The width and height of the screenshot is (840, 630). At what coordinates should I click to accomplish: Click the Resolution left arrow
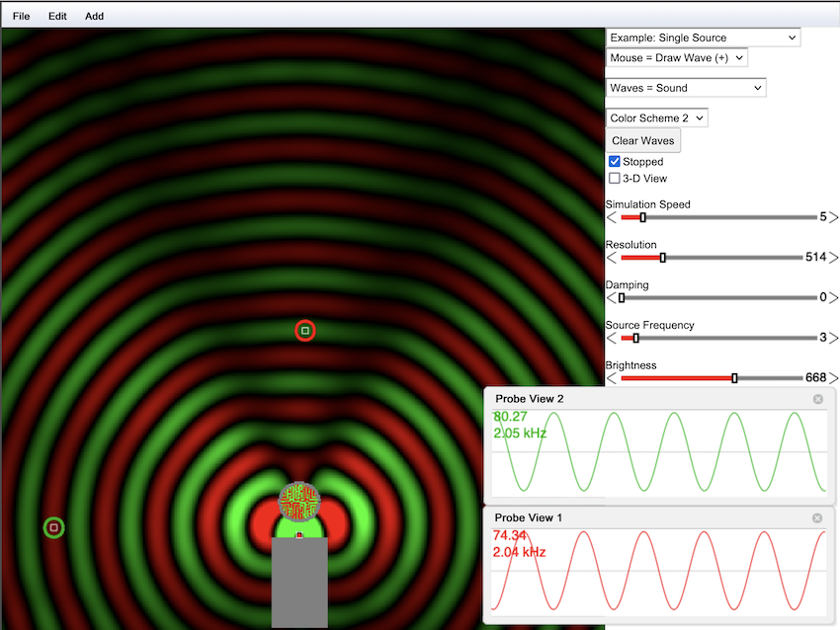pyautogui.click(x=611, y=258)
